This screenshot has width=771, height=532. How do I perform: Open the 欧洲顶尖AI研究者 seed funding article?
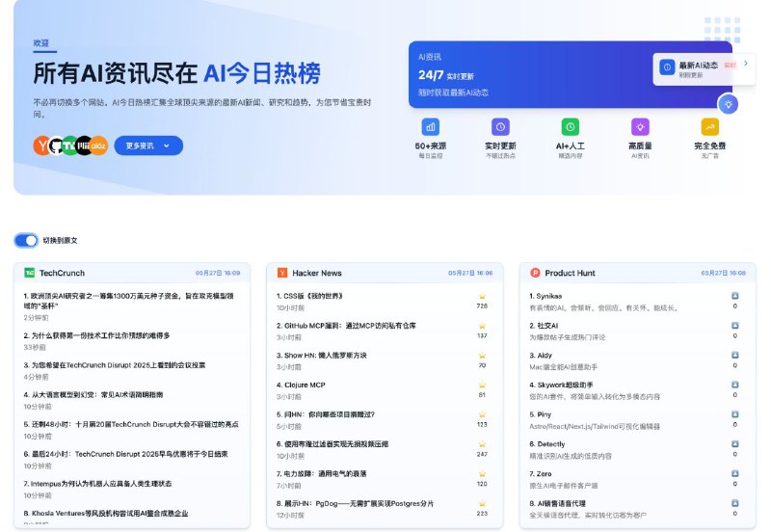pos(129,301)
